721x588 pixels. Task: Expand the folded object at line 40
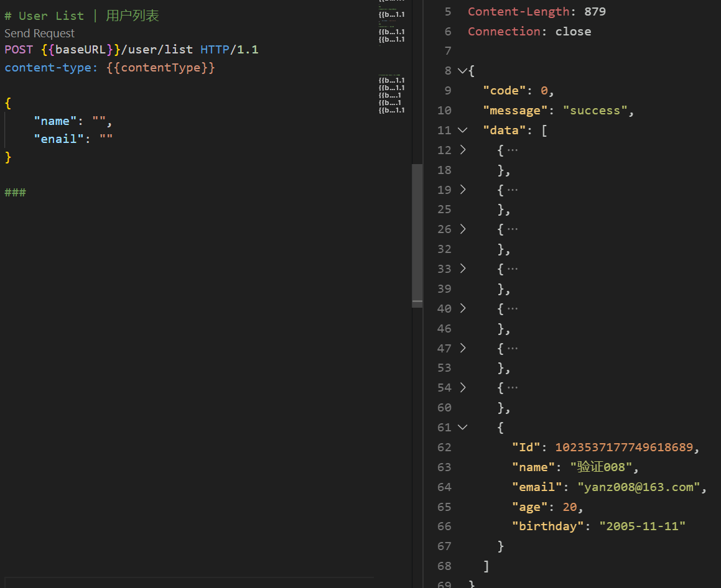(462, 308)
